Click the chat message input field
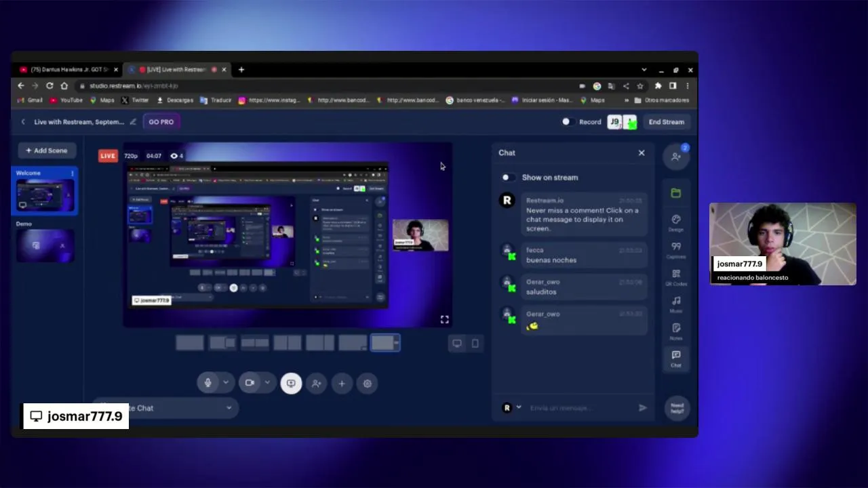The image size is (868, 488). click(x=580, y=408)
